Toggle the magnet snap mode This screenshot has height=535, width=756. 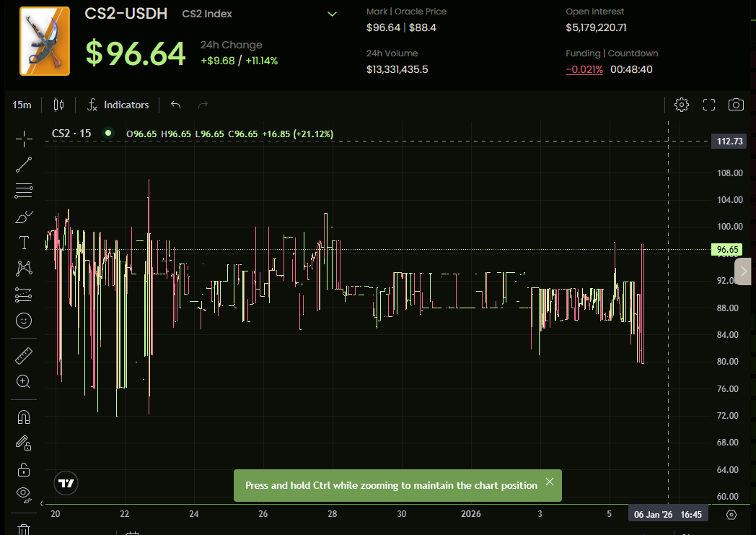pyautogui.click(x=24, y=417)
